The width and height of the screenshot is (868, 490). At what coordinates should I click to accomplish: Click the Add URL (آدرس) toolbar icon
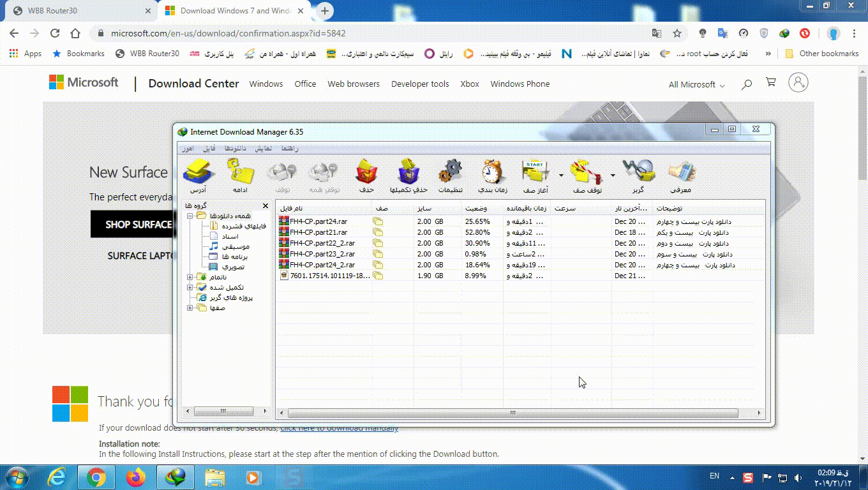coord(198,175)
